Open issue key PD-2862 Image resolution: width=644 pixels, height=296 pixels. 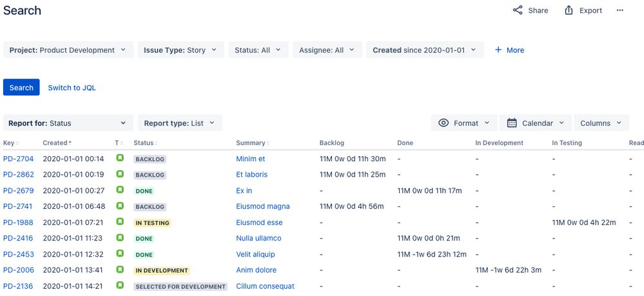point(19,174)
